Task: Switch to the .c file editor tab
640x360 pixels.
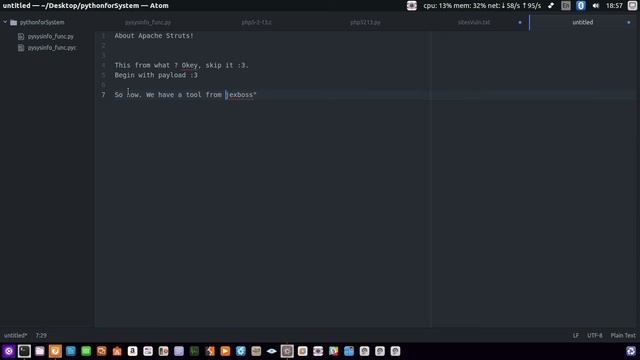Action: (256, 22)
